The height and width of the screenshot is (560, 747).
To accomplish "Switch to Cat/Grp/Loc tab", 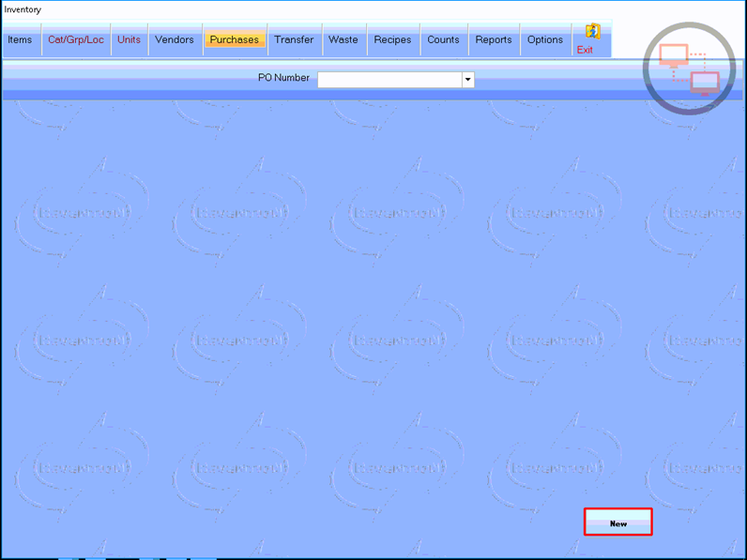I will click(x=76, y=40).
